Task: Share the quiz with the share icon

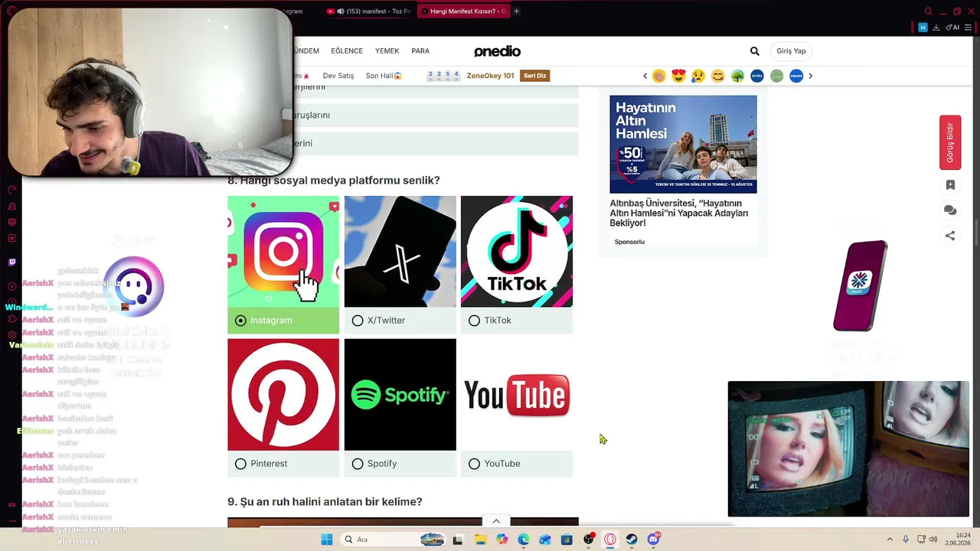Action: coord(950,236)
